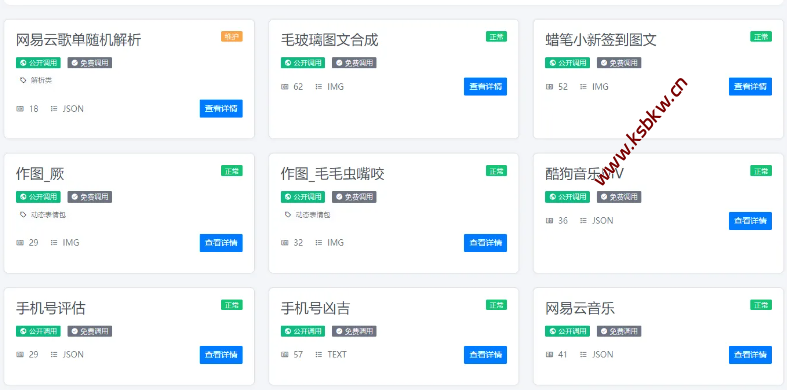
Task: Click the list icon beside IMG on 毛玻璃图文合成
Action: click(x=319, y=86)
